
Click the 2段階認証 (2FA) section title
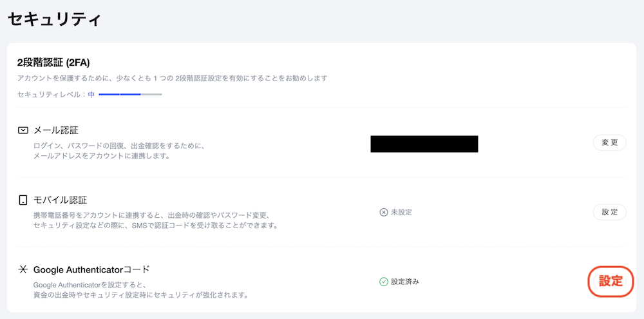click(53, 63)
